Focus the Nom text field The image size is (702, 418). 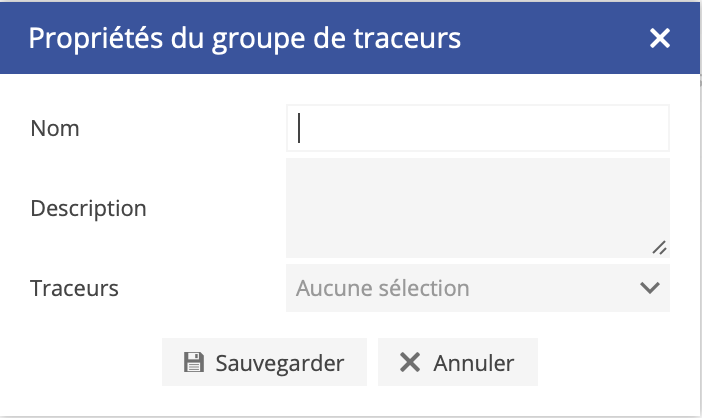477,128
